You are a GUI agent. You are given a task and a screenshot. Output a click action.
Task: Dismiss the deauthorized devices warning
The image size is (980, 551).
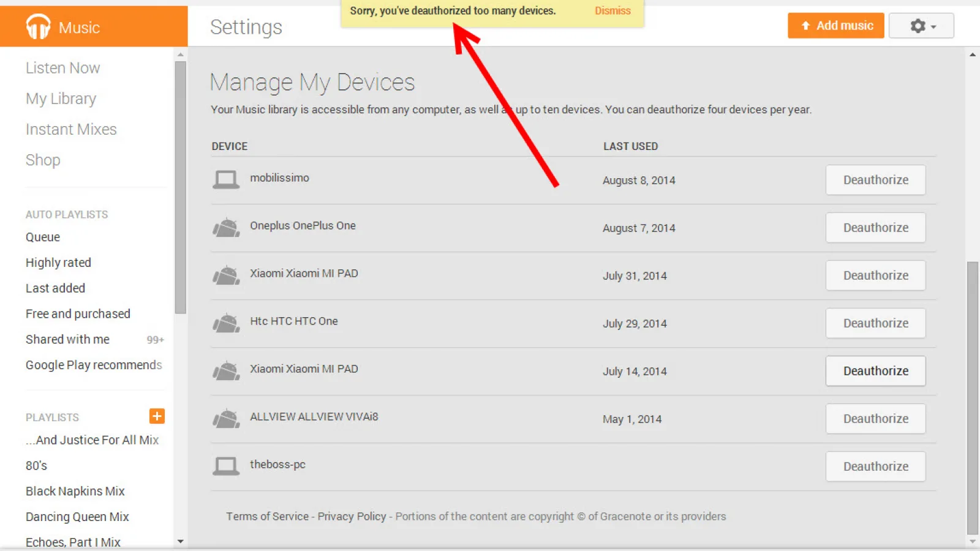[x=612, y=11]
